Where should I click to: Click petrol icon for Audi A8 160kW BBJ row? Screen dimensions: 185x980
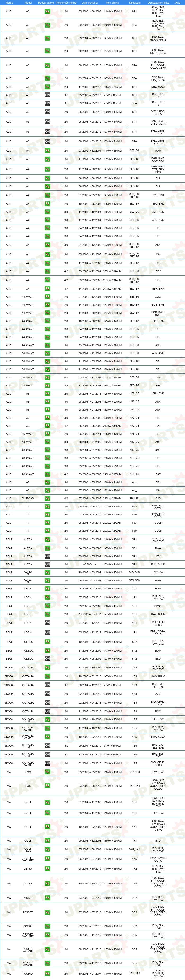click(48, 482)
